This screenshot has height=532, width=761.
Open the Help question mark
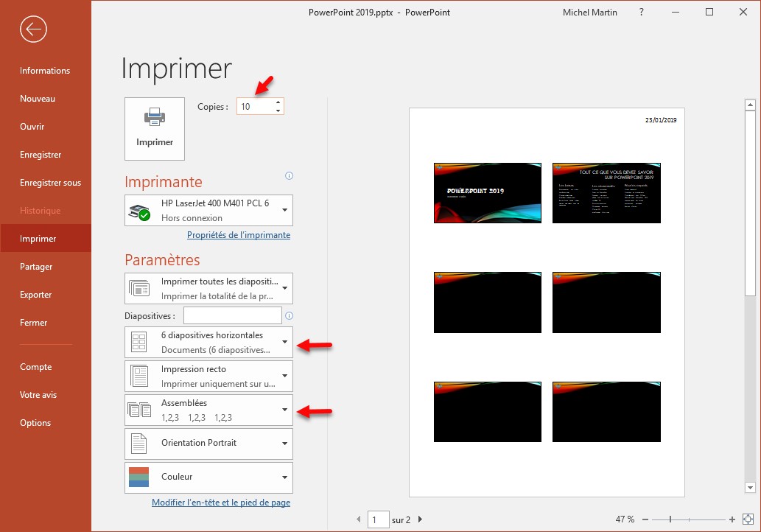pos(642,13)
